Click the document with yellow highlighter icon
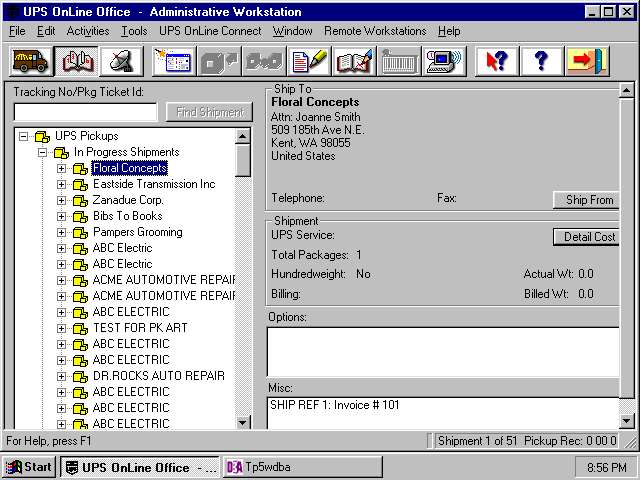The width and height of the screenshot is (640, 480). point(309,62)
